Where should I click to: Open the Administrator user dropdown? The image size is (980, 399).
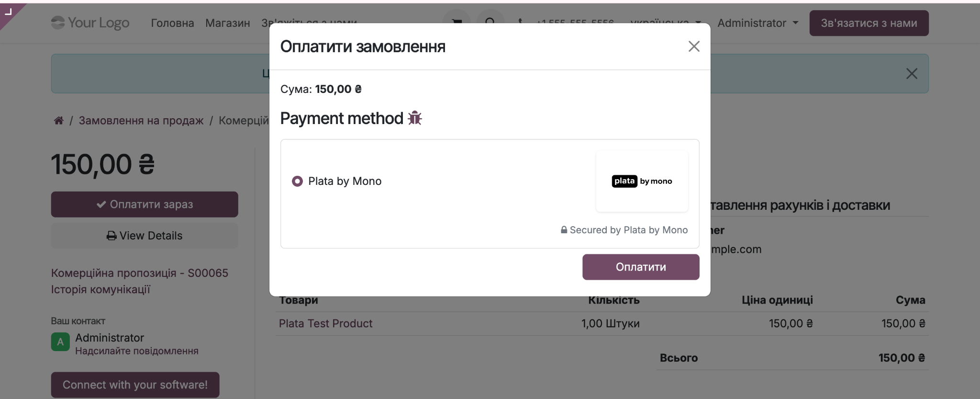(x=758, y=23)
